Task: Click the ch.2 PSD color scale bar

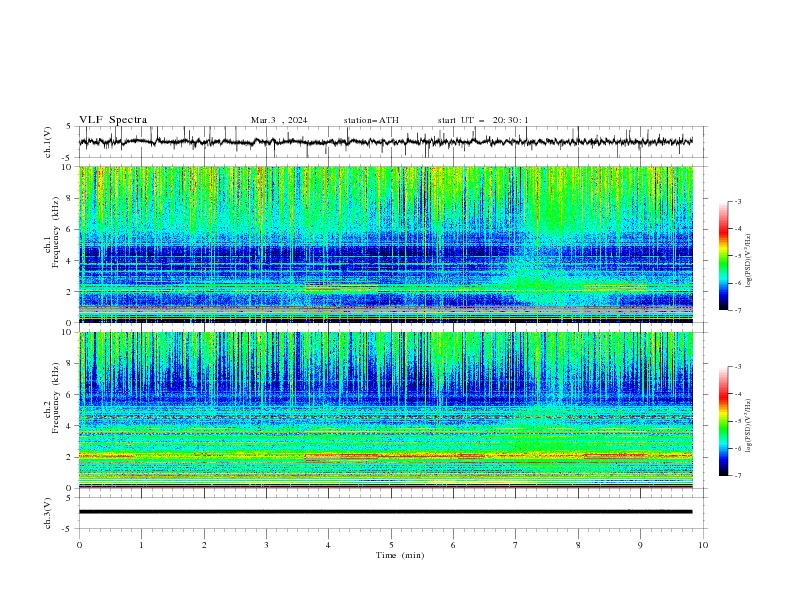Action: coord(723,421)
